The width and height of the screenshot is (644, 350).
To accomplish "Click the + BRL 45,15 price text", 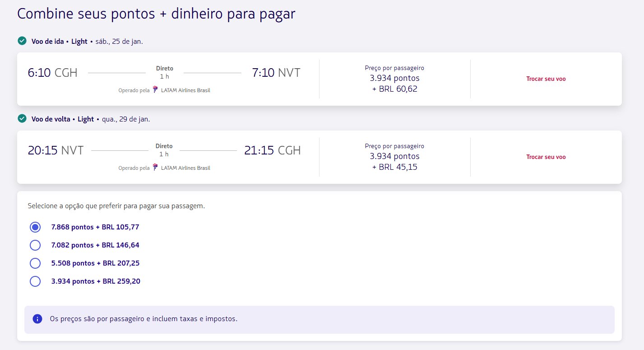I will tap(394, 167).
